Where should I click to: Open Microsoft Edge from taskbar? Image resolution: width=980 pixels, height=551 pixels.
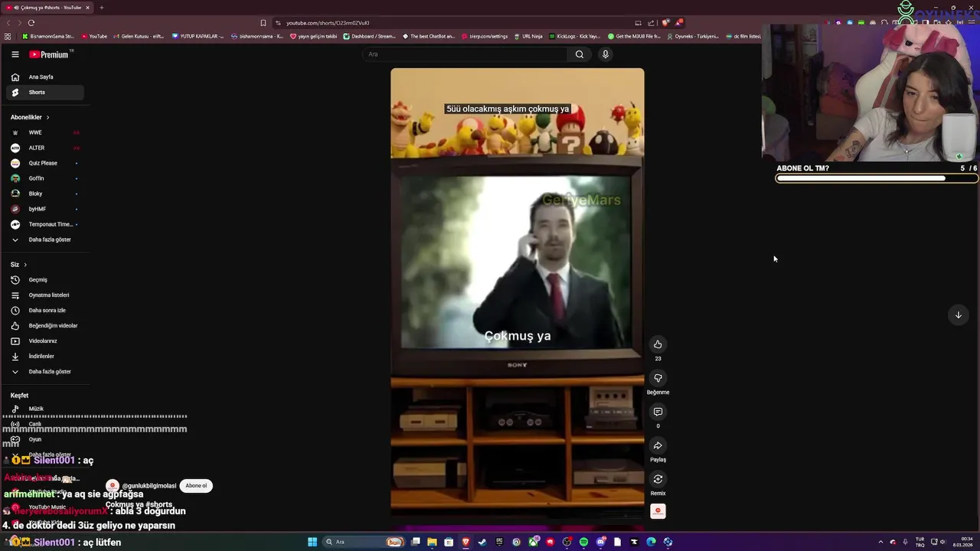(x=651, y=542)
